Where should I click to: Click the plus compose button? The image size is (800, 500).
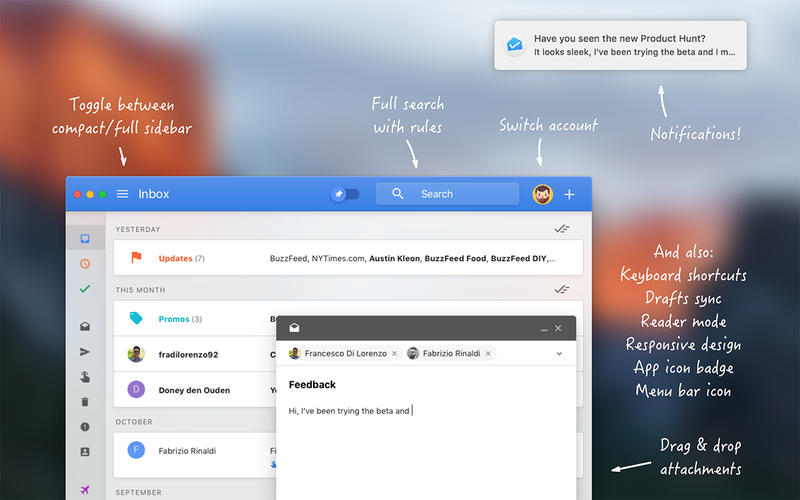pos(569,194)
